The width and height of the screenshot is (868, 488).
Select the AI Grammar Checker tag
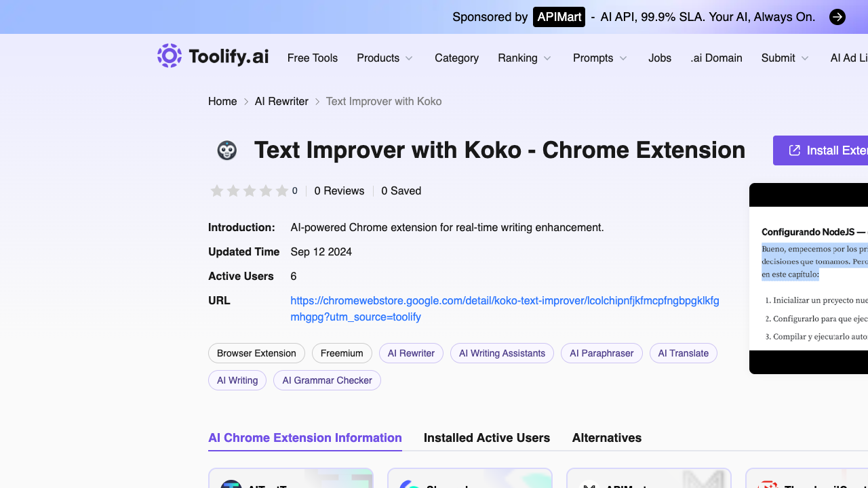328,380
